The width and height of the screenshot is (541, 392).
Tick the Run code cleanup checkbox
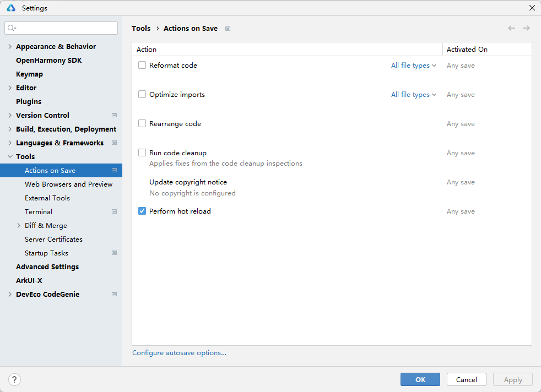pyautogui.click(x=142, y=153)
